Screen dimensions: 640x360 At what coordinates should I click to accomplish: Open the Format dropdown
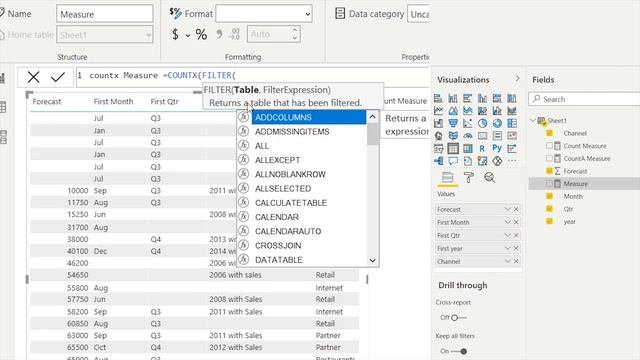click(264, 14)
